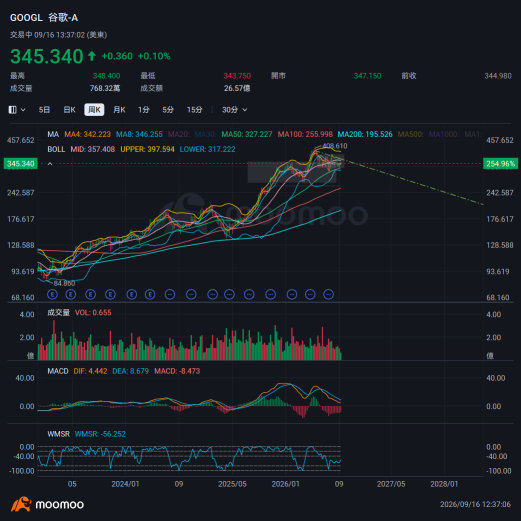Enable the greyed MA500 indicator
521x521 pixels.
tap(410, 134)
